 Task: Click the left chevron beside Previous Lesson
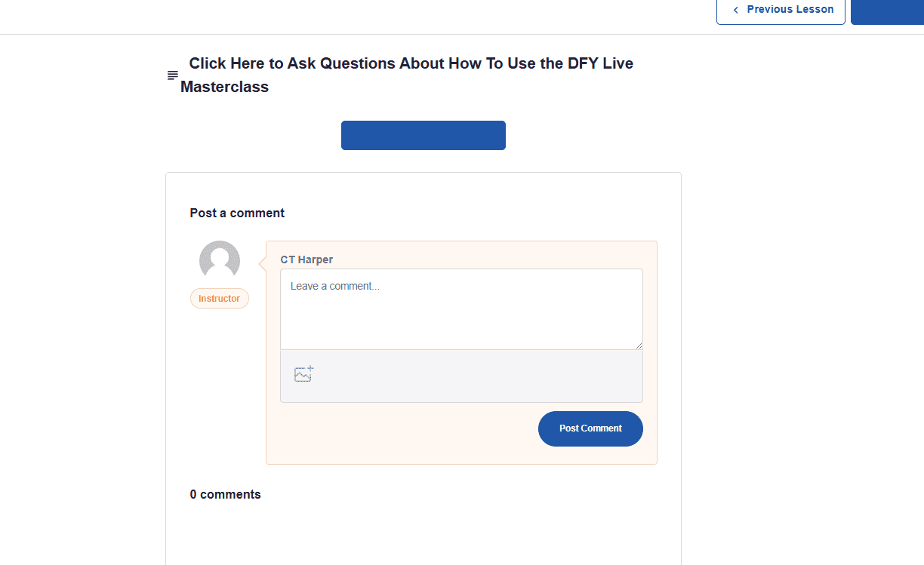pyautogui.click(x=736, y=10)
